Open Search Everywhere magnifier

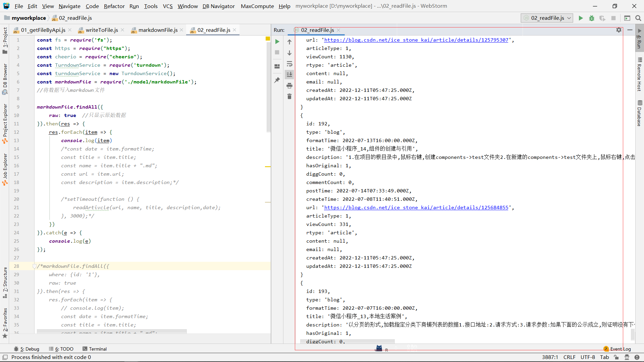638,18
